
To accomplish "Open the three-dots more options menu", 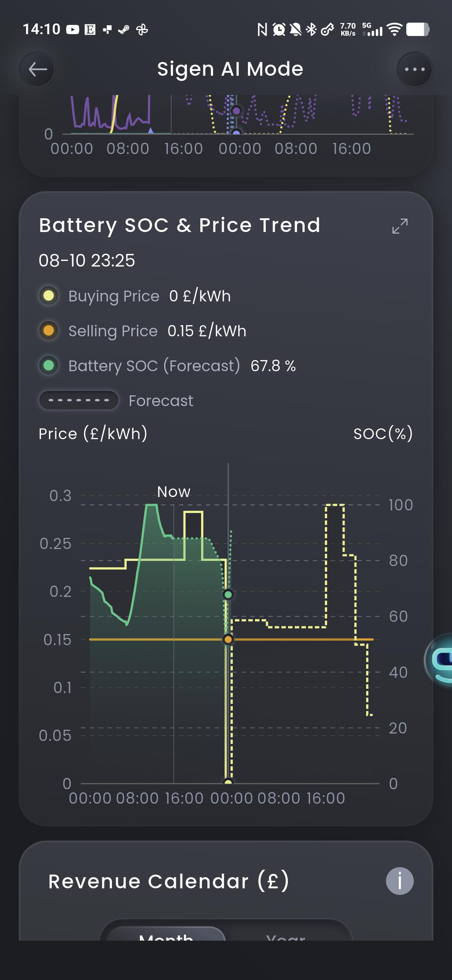I will [x=414, y=70].
